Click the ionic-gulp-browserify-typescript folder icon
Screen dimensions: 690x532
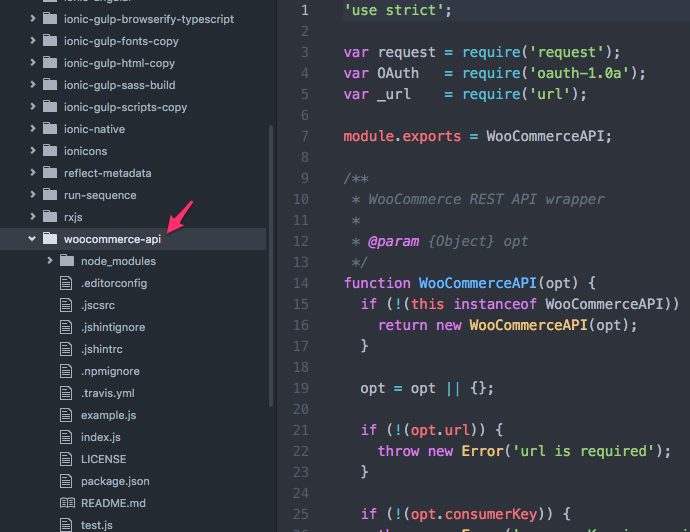(50, 18)
